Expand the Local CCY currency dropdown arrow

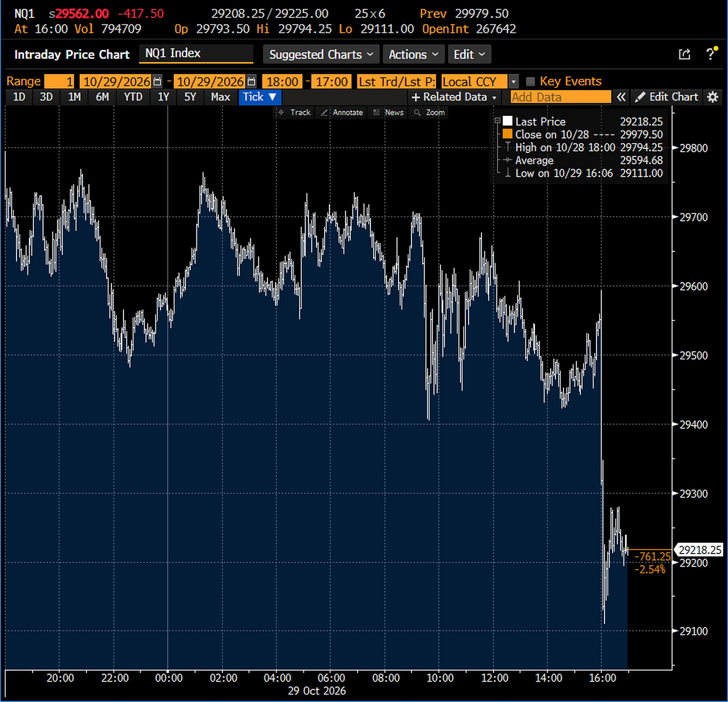pyautogui.click(x=513, y=81)
